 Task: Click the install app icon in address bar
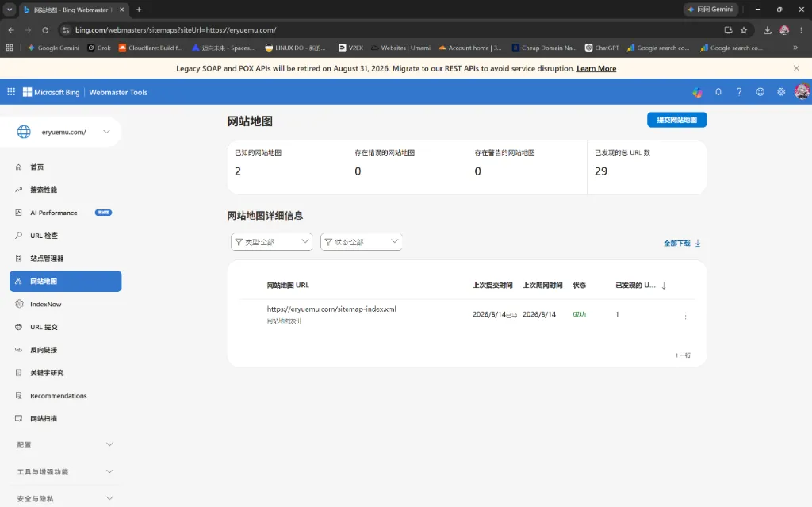[x=728, y=30]
